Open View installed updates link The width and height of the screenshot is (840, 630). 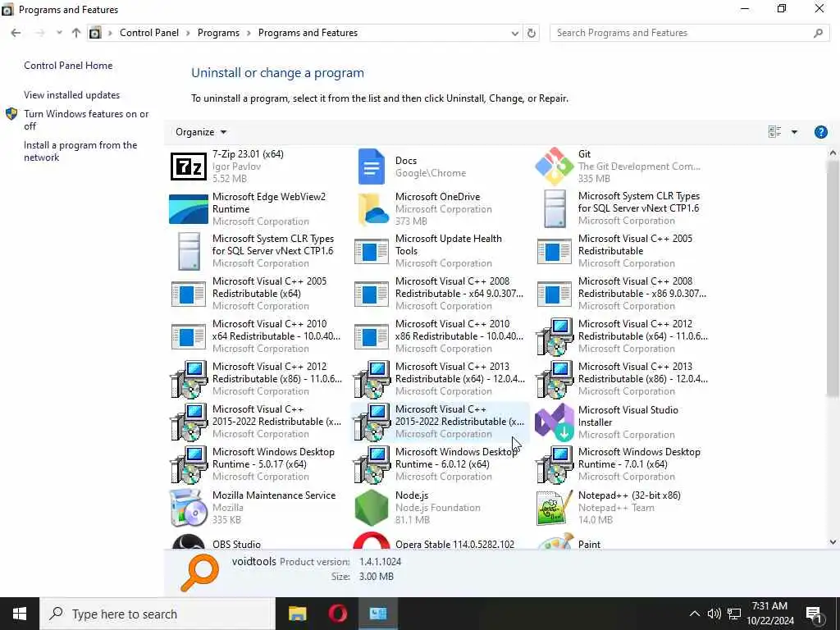(x=72, y=95)
